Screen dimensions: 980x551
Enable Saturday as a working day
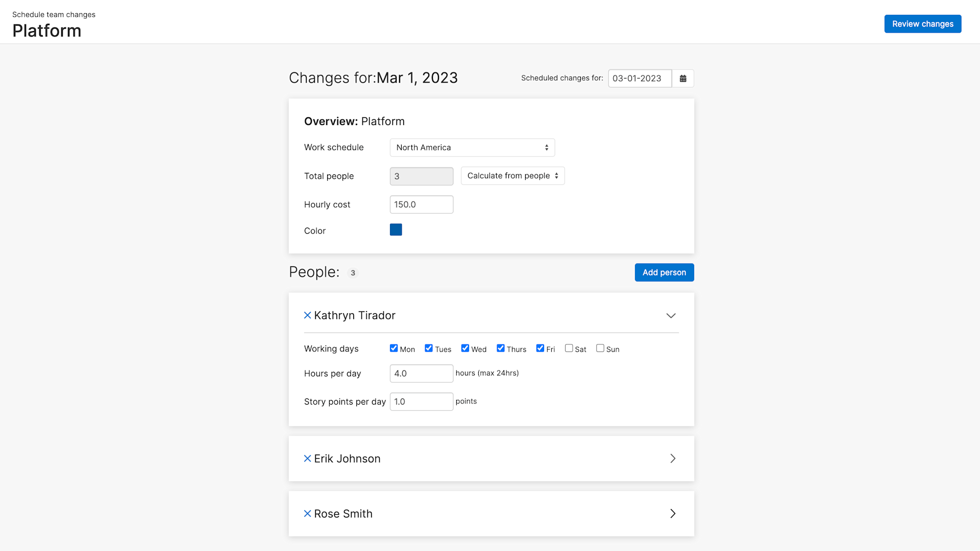click(x=569, y=347)
